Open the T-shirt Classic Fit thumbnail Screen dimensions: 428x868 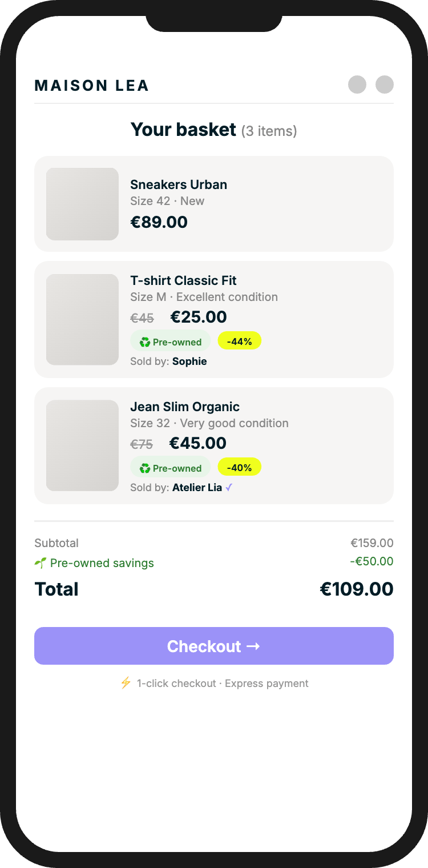tap(82, 319)
